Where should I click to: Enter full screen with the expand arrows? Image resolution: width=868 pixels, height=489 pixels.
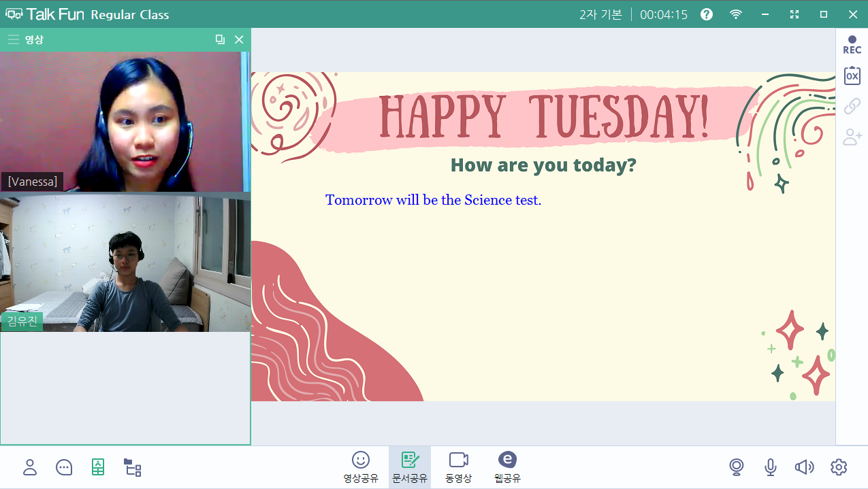click(794, 14)
